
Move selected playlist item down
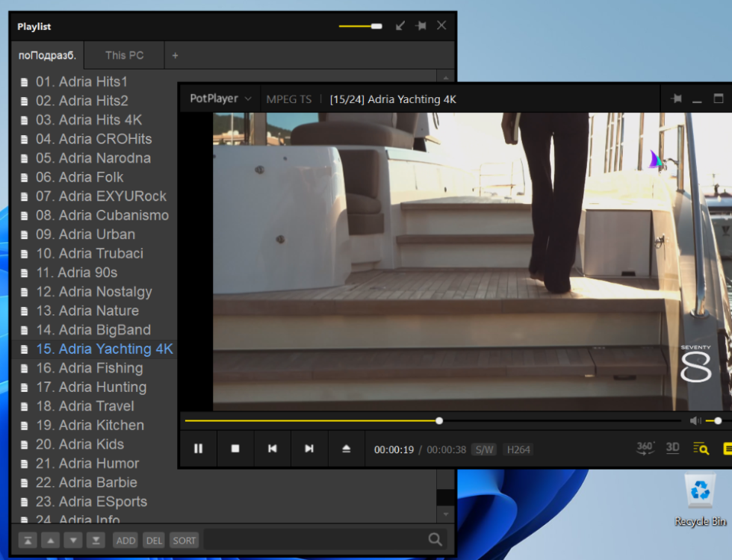(73, 541)
